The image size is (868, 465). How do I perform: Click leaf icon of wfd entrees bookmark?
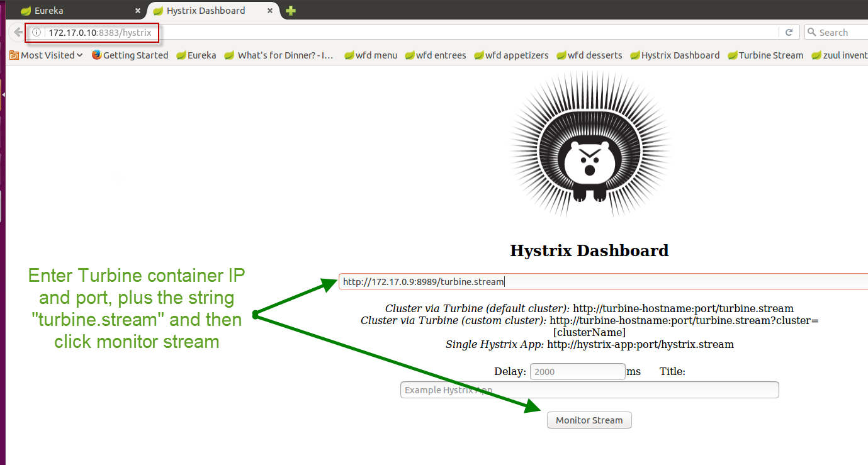click(410, 55)
